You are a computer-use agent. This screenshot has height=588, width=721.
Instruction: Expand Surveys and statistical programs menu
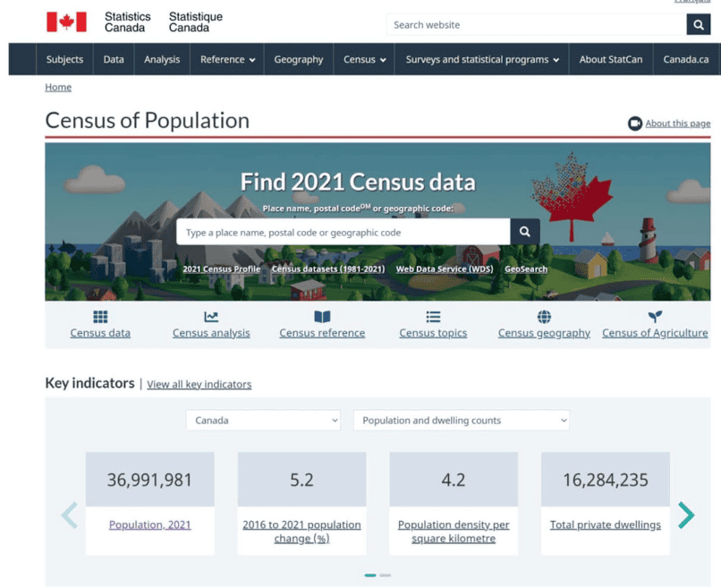(482, 59)
